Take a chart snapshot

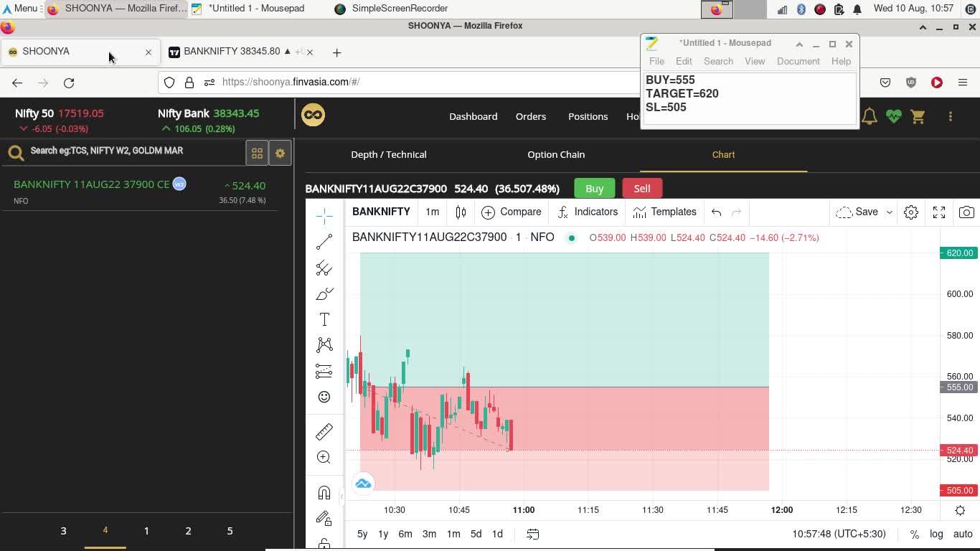pyautogui.click(x=966, y=212)
